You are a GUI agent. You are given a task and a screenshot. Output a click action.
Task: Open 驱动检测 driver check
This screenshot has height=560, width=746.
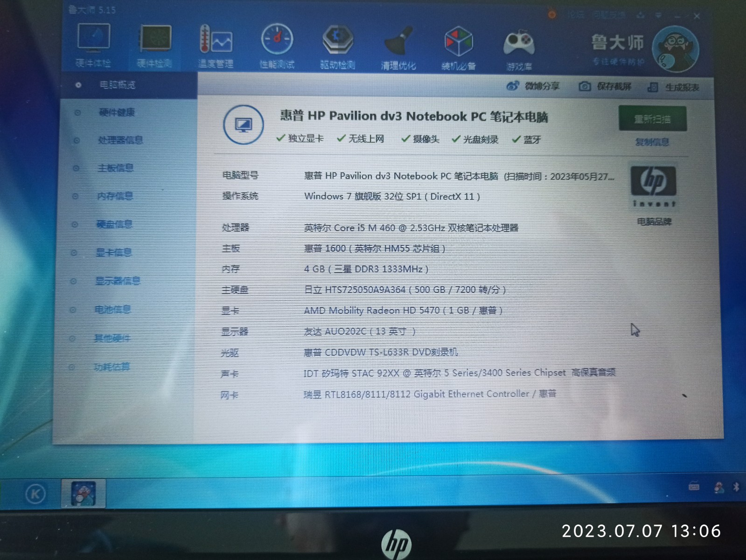pos(338,47)
